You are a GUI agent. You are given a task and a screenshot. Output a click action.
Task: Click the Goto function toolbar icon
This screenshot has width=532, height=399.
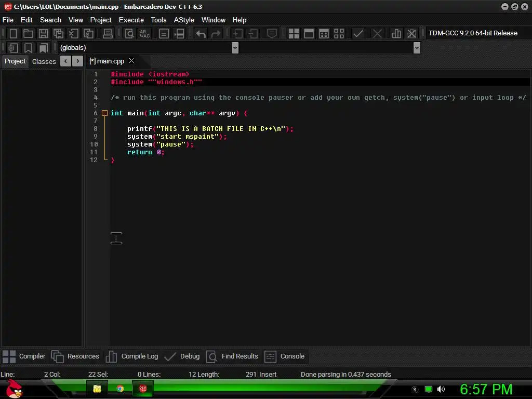coord(164,34)
